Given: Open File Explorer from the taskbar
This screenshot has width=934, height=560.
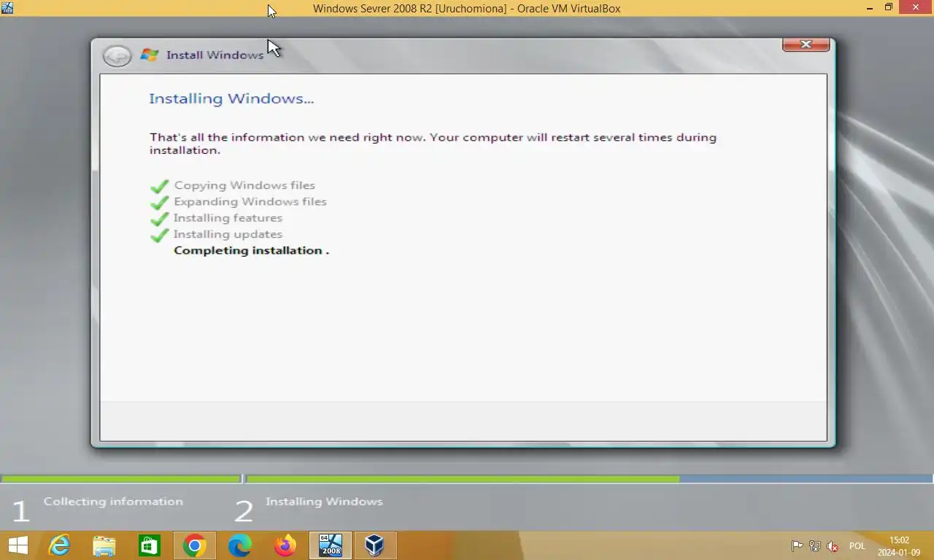Looking at the screenshot, I should pos(104,545).
